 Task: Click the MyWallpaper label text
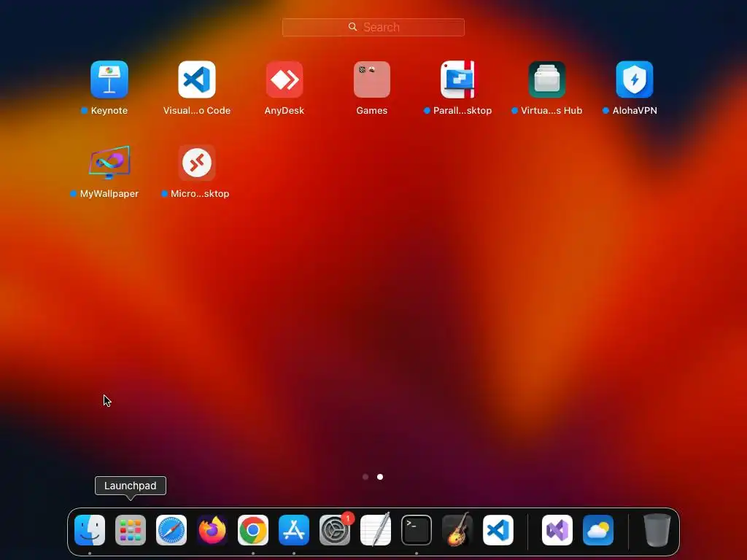109,194
